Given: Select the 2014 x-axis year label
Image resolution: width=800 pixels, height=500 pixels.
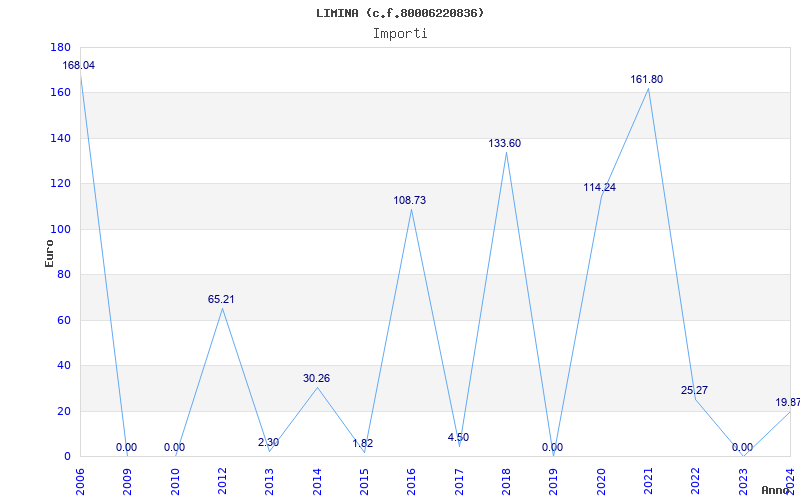Looking at the screenshot, I should 317,482.
